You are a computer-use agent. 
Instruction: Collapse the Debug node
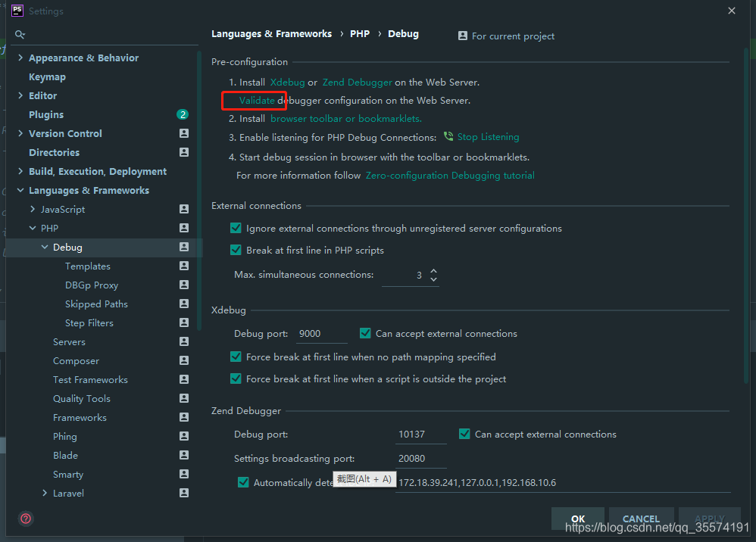point(45,247)
